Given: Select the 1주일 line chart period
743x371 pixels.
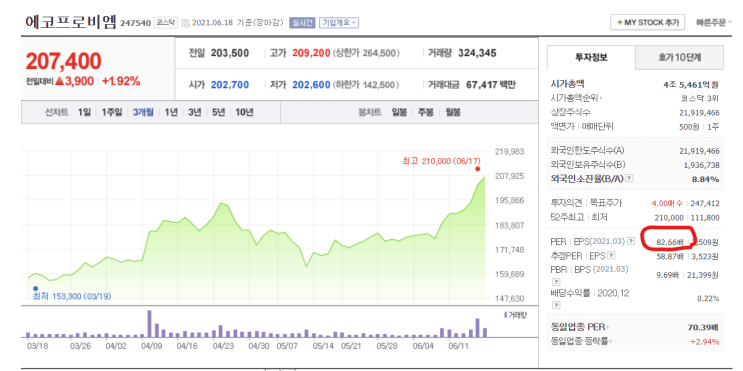Looking at the screenshot, I should click(112, 112).
